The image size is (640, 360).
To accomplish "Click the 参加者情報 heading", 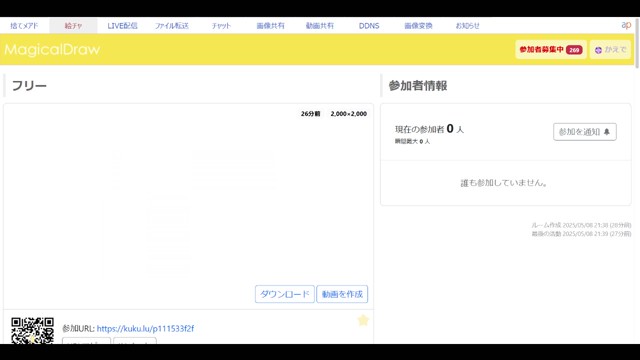I will click(418, 86).
